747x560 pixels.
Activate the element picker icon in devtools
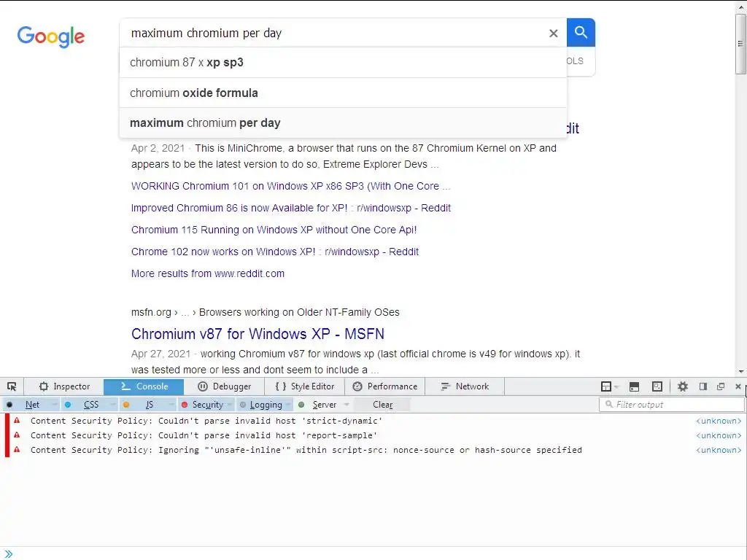click(x=12, y=386)
